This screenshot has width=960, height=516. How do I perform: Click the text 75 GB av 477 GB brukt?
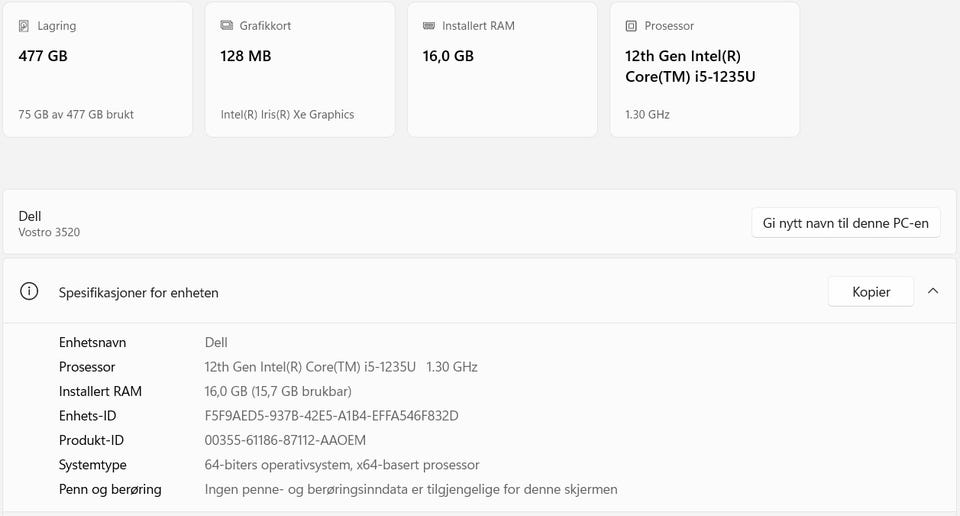click(76, 114)
